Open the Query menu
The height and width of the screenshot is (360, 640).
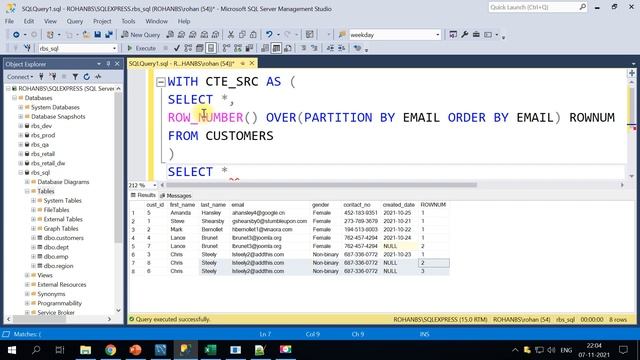[75, 21]
